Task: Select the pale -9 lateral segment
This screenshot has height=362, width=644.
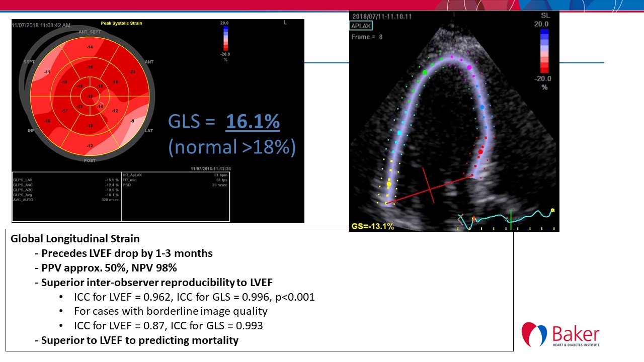Action: (132, 121)
